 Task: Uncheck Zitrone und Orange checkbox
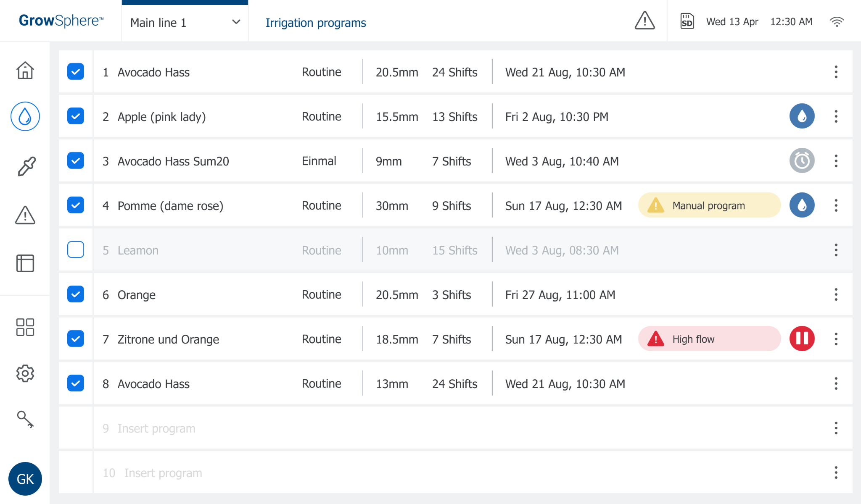coord(76,339)
